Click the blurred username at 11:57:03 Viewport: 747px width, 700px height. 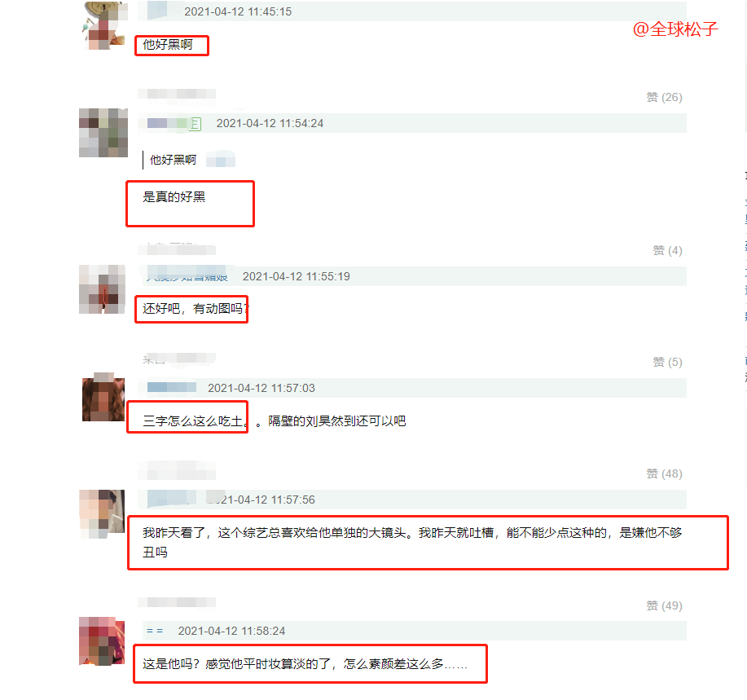point(172,387)
